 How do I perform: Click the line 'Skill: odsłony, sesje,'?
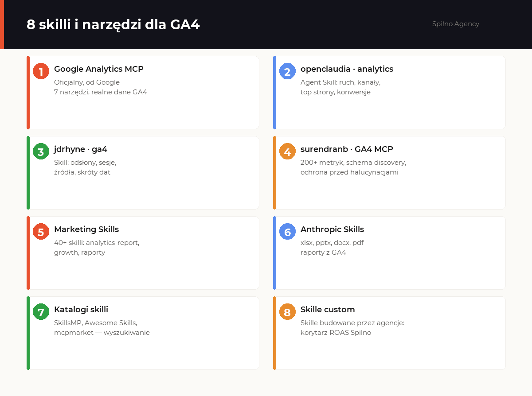point(85,163)
